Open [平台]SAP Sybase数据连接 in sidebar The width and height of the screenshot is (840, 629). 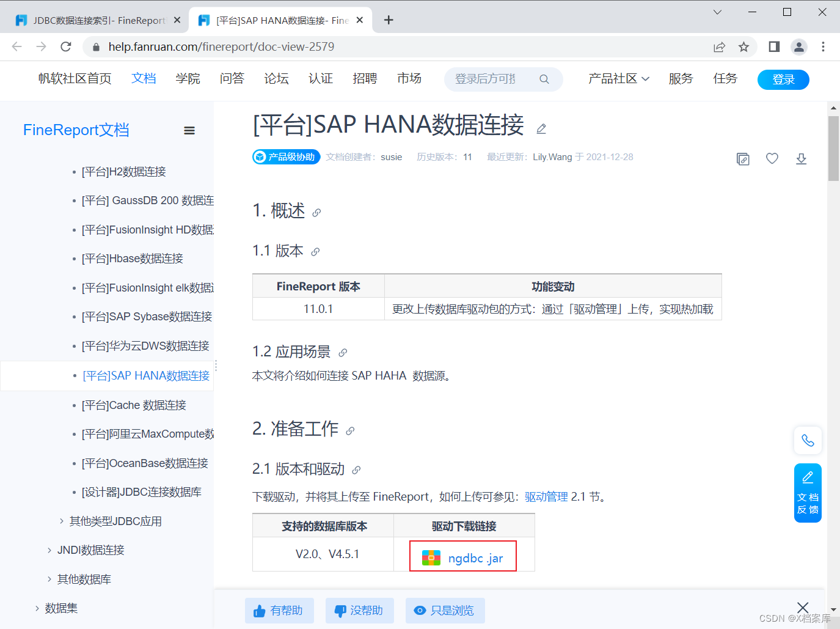tap(147, 317)
